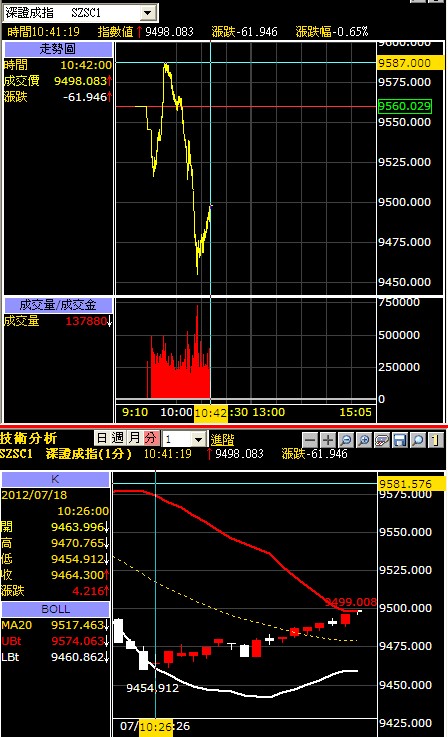The height and width of the screenshot is (737, 448).
Task: Click the minus icon in analysis toolbar
Action: (x=310, y=440)
